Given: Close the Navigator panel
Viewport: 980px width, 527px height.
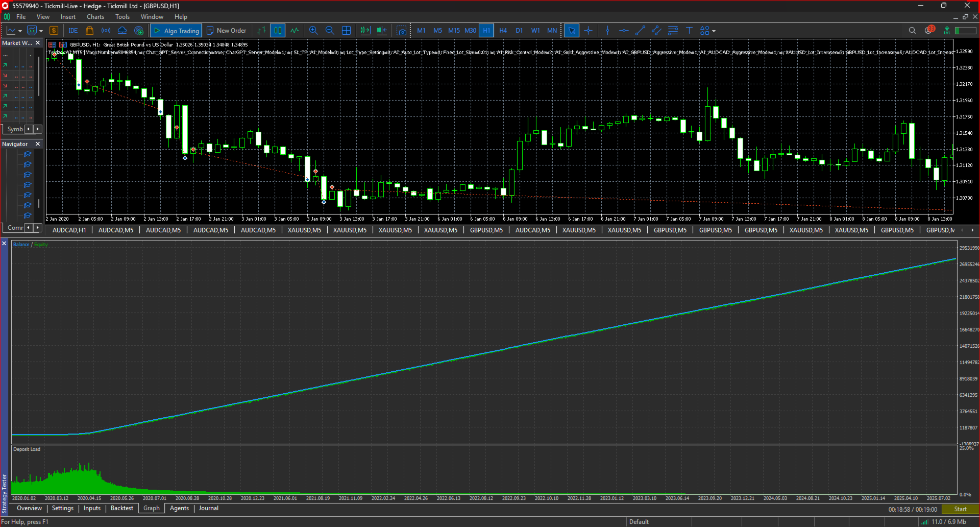Looking at the screenshot, I should tap(38, 144).
